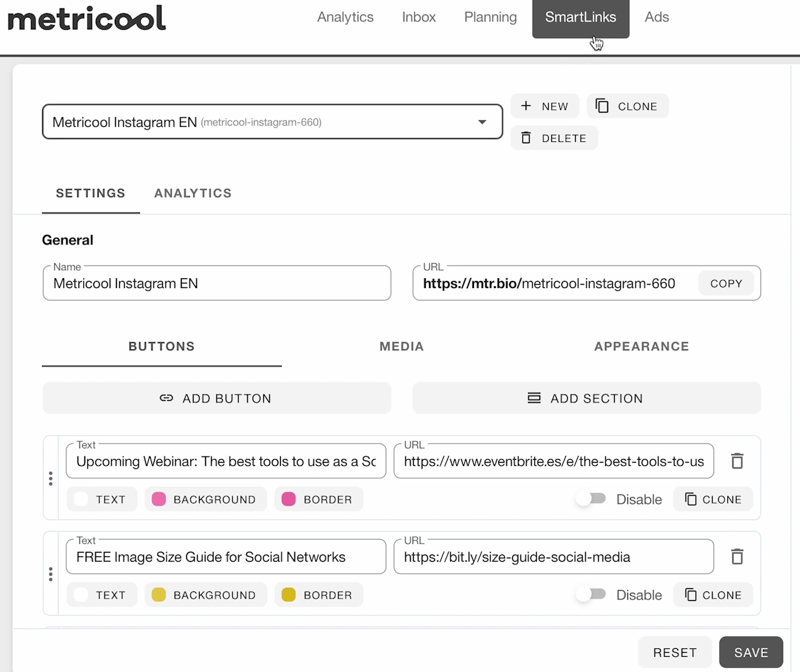Go to the Inbox section
800x672 pixels.
[419, 17]
